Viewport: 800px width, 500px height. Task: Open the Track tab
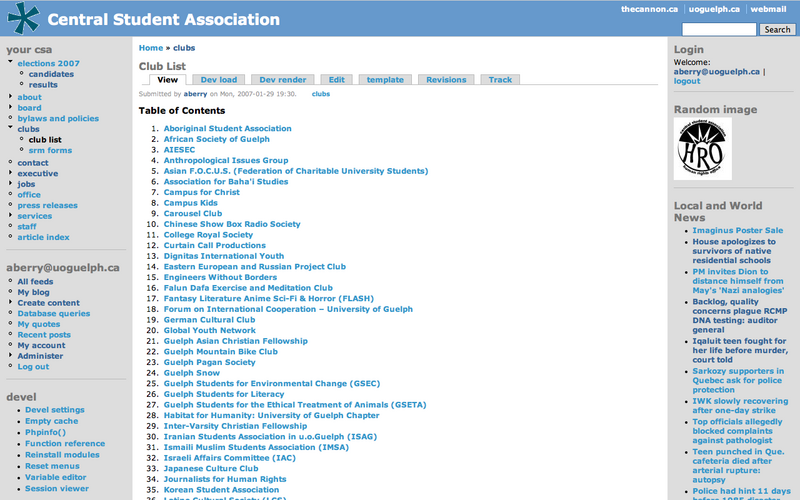[x=500, y=80]
